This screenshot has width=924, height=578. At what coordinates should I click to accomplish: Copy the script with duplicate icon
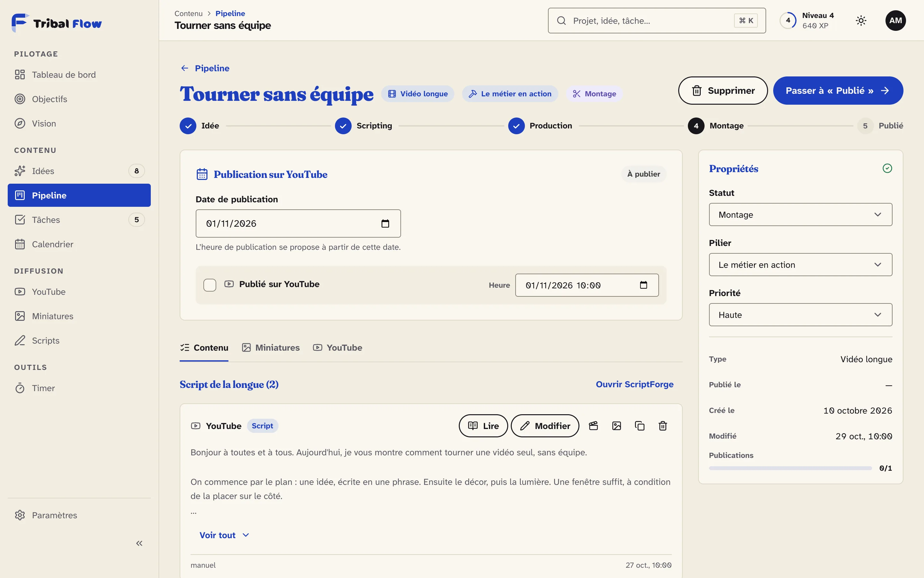[x=639, y=426]
